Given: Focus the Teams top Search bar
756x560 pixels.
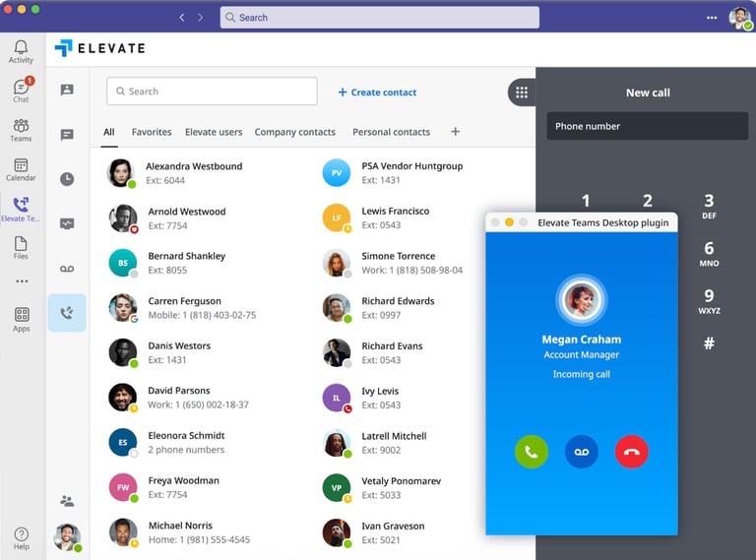Looking at the screenshot, I should 379,18.
